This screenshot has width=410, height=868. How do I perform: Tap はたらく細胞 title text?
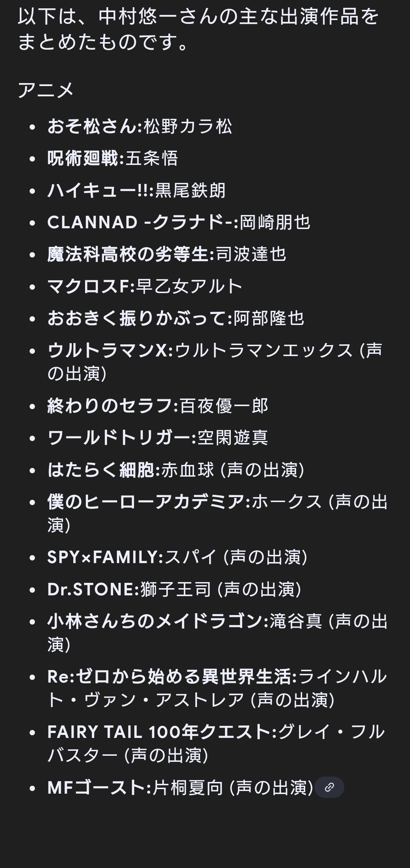pyautogui.click(x=101, y=470)
